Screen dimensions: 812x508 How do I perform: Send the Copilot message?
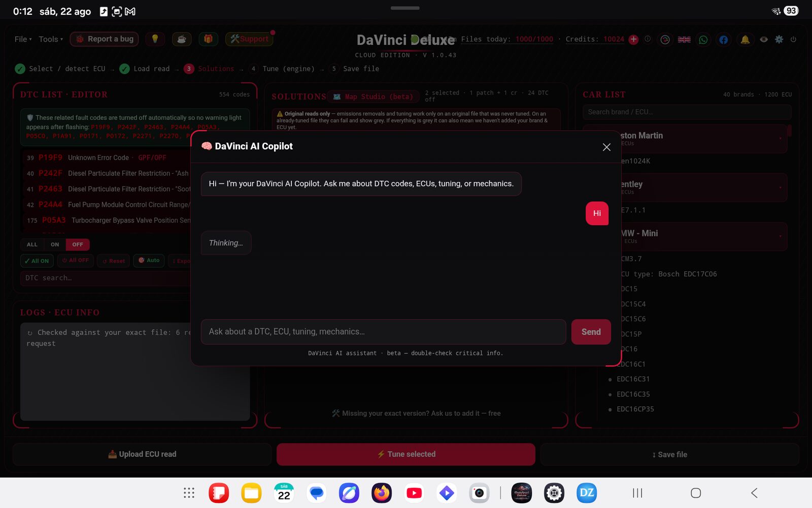591,332
